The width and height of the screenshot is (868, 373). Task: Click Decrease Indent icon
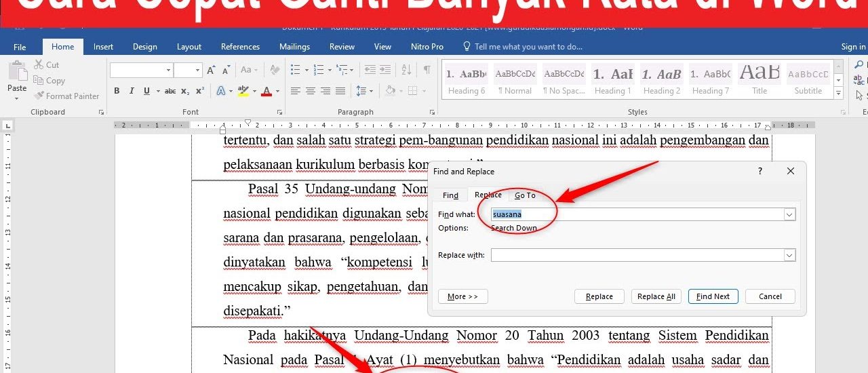click(370, 70)
